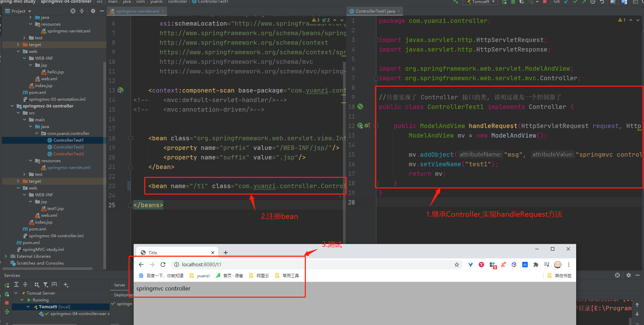Collapse the springmvc-04-controller module node
The image size is (644, 325).
[12, 106]
